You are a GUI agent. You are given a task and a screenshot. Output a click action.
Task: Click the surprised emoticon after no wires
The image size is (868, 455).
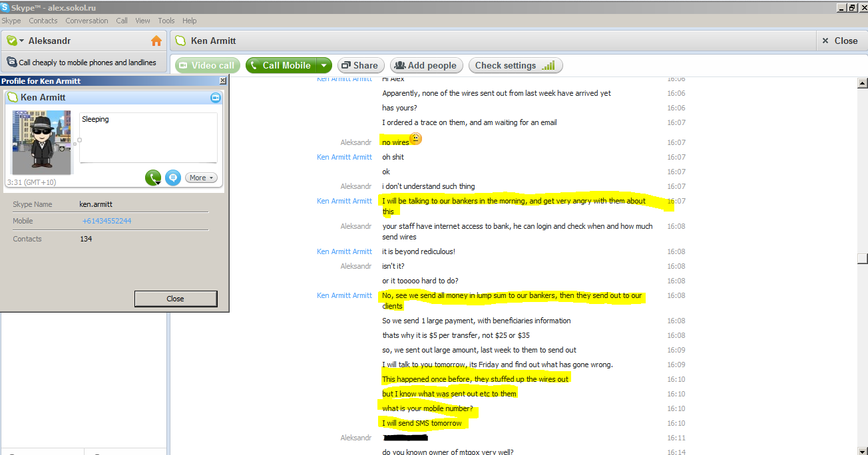[415, 138]
